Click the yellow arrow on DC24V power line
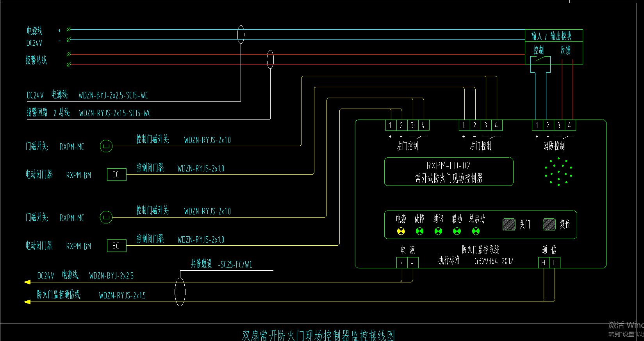The height and width of the screenshot is (341, 644). (x=27, y=282)
